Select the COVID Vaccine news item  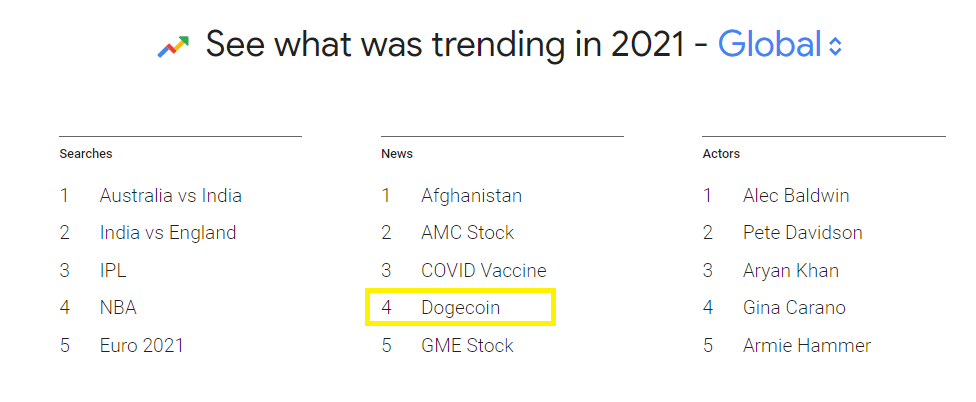484,270
